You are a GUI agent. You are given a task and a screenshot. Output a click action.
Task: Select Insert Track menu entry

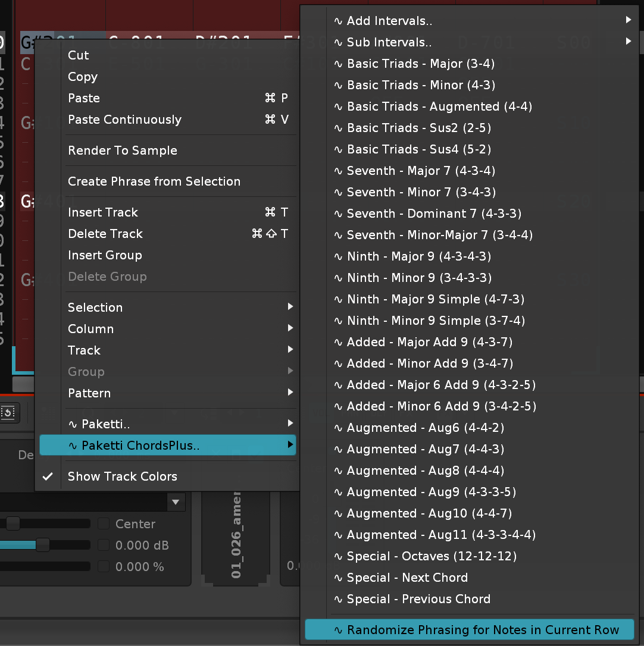103,212
